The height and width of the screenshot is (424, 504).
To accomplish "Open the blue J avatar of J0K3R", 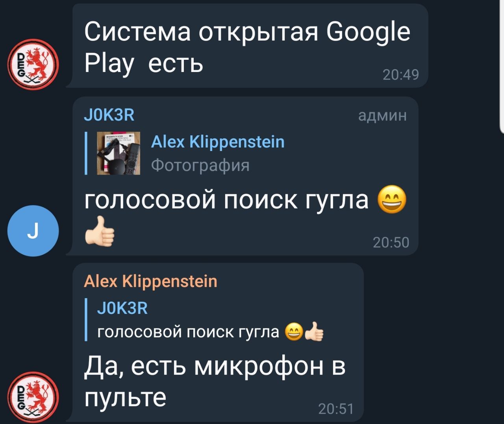I will tap(33, 231).
